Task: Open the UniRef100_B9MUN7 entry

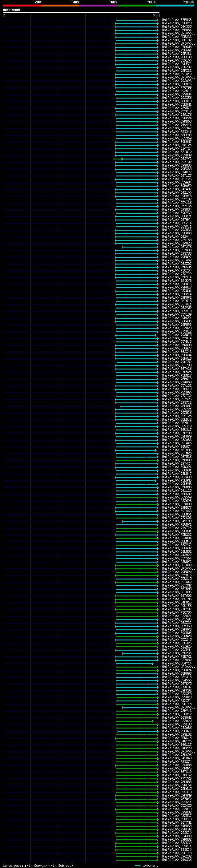Action: click(x=177, y=142)
